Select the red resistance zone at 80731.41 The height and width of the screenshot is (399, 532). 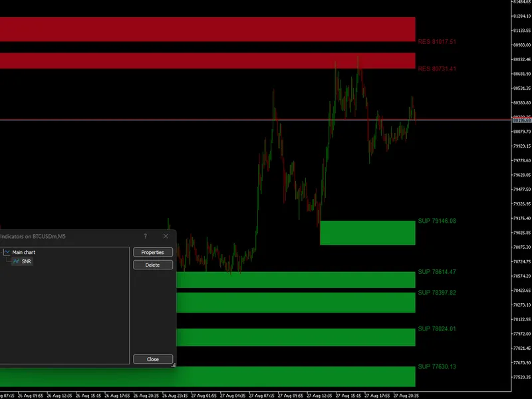[x=207, y=61]
